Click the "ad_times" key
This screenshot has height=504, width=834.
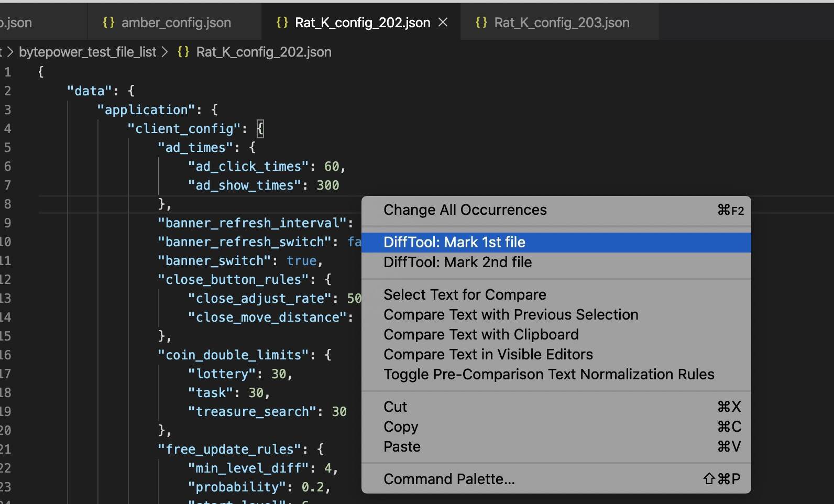point(196,147)
